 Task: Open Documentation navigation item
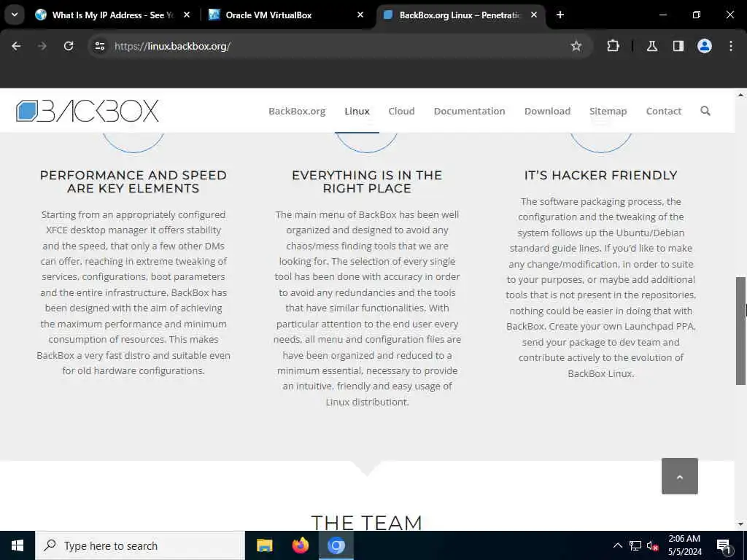pos(469,111)
